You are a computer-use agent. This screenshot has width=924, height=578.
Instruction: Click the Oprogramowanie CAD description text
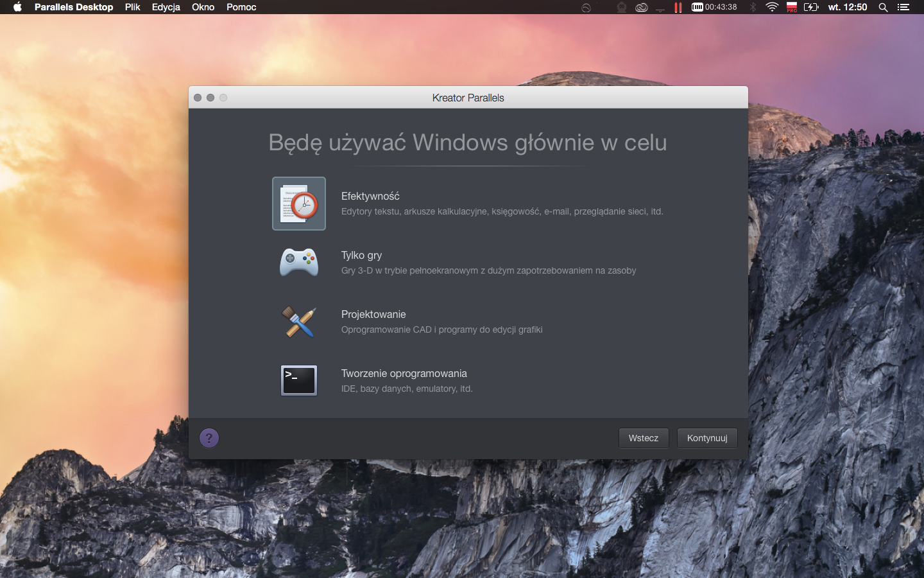tap(442, 329)
